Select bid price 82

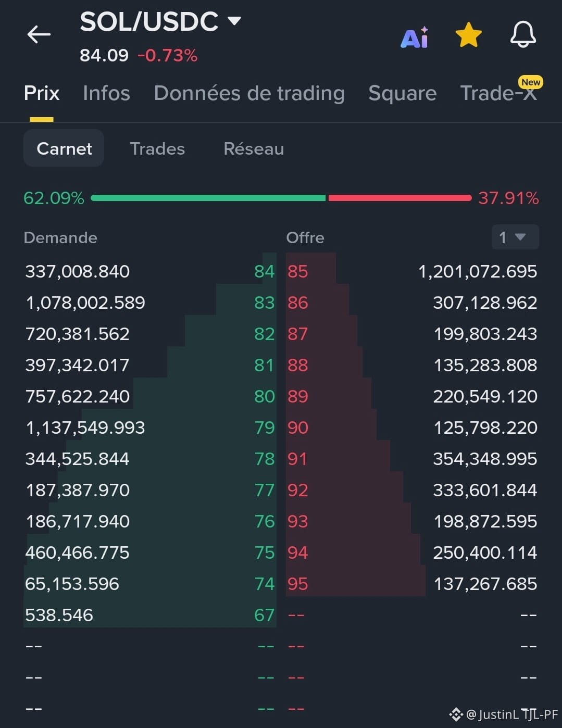[264, 334]
